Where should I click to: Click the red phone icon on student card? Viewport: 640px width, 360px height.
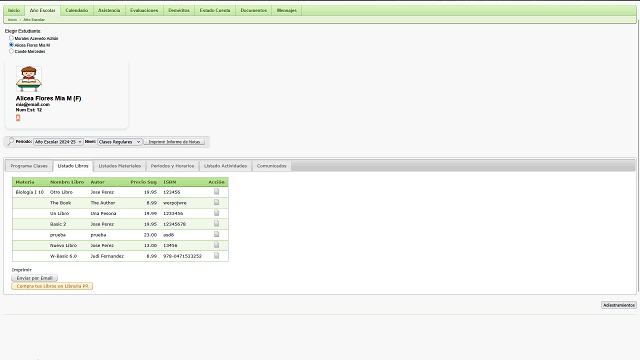tap(18, 118)
